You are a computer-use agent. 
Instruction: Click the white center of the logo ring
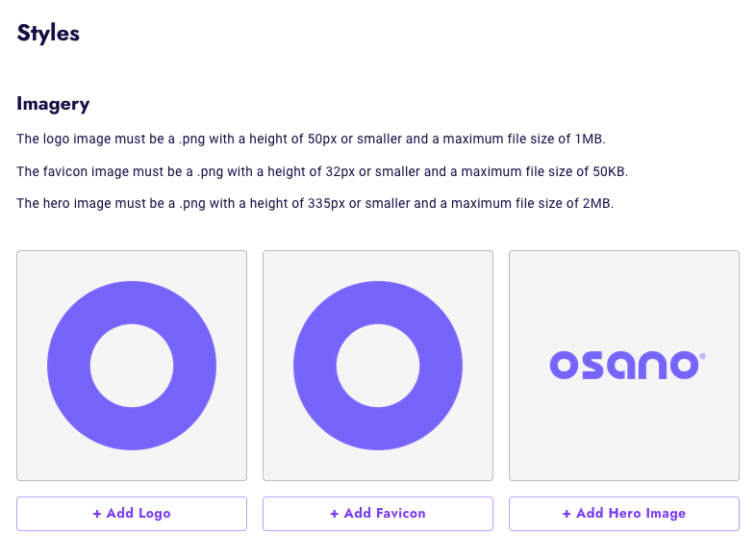(x=132, y=366)
